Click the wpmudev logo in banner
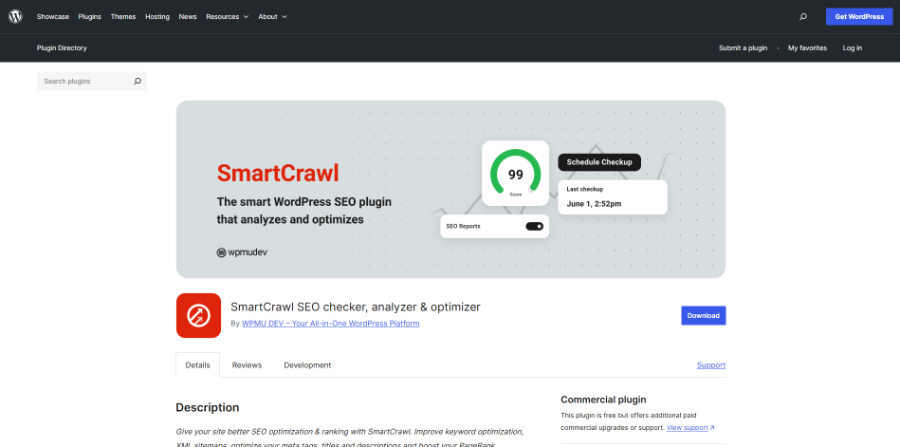The image size is (900, 447). 242,252
